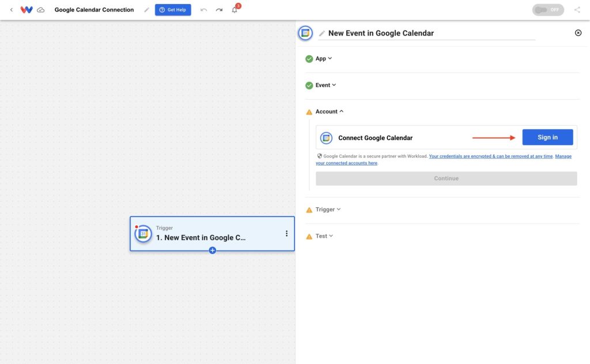Image resolution: width=590 pixels, height=364 pixels.
Task: Click Google Calendar icon in Connect row
Action: tap(326, 138)
